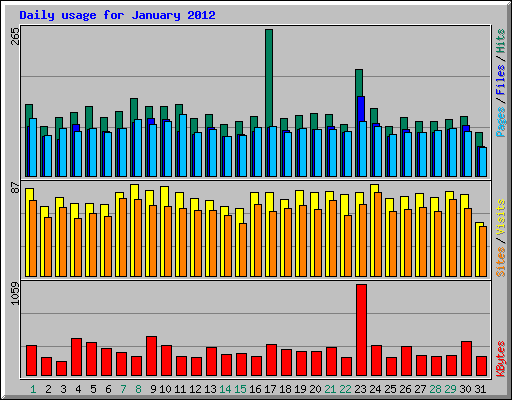This screenshot has width=512, height=400.
Task: Click day label 31 on the x-axis
Action: click(x=480, y=389)
